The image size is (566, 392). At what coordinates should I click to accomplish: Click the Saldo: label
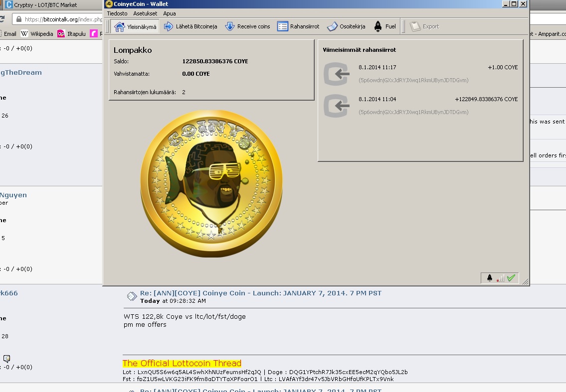tap(121, 61)
